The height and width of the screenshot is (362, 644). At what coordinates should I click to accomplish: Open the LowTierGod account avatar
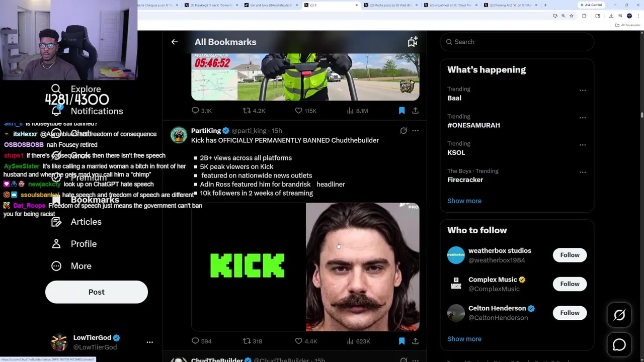click(x=59, y=342)
